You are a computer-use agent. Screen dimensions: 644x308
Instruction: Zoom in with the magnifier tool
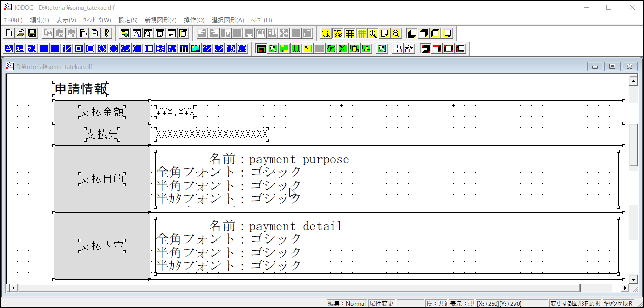click(x=373, y=32)
